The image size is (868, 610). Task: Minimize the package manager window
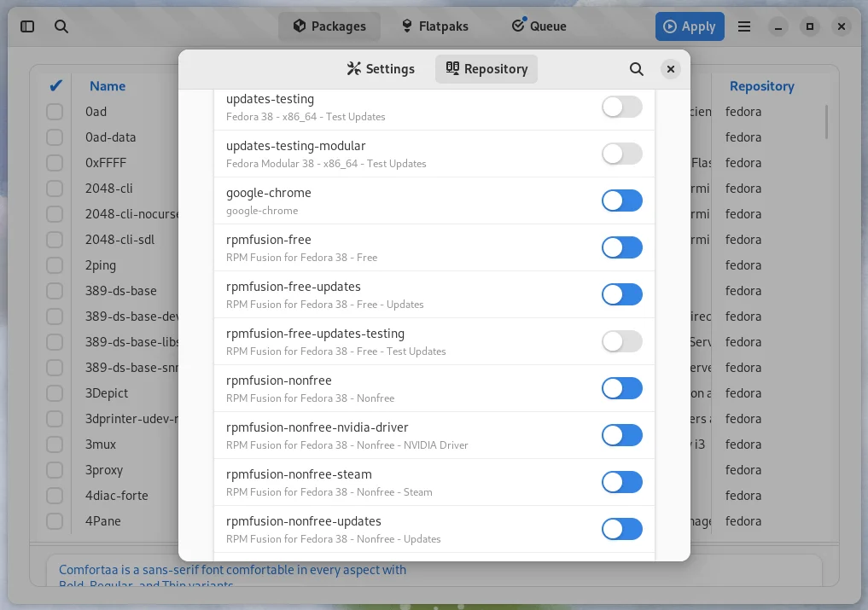pyautogui.click(x=778, y=26)
